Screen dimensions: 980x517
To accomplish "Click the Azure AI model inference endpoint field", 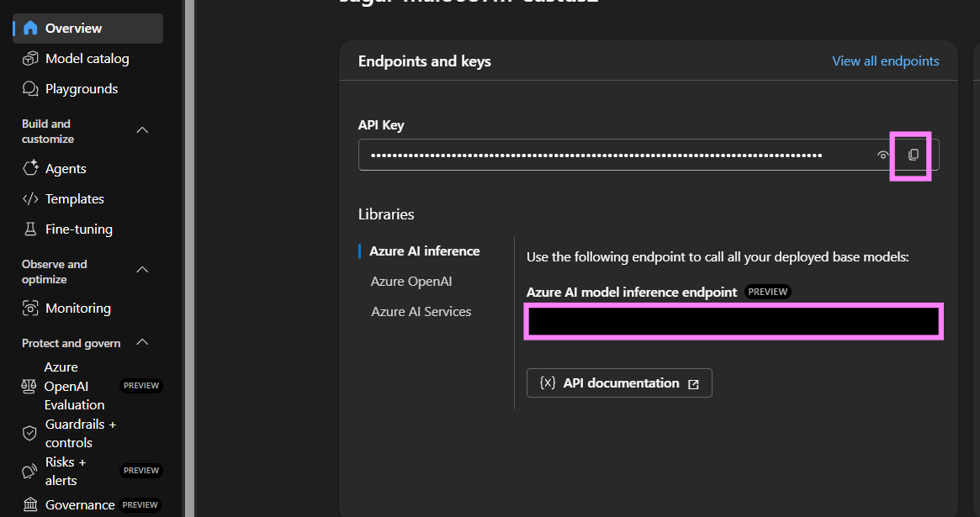I will (734, 322).
